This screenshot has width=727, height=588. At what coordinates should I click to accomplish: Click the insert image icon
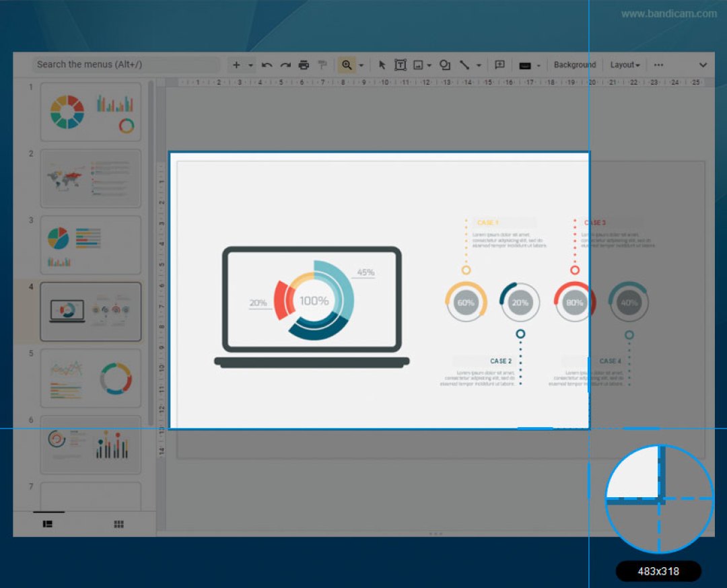click(x=418, y=65)
